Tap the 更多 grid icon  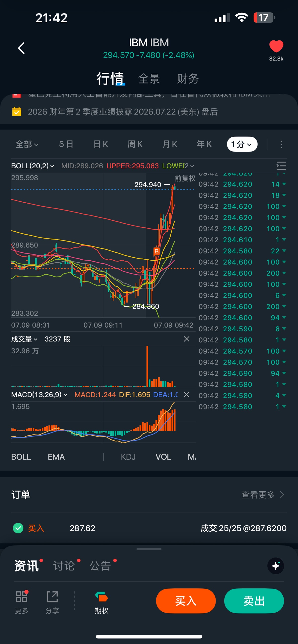click(22, 597)
